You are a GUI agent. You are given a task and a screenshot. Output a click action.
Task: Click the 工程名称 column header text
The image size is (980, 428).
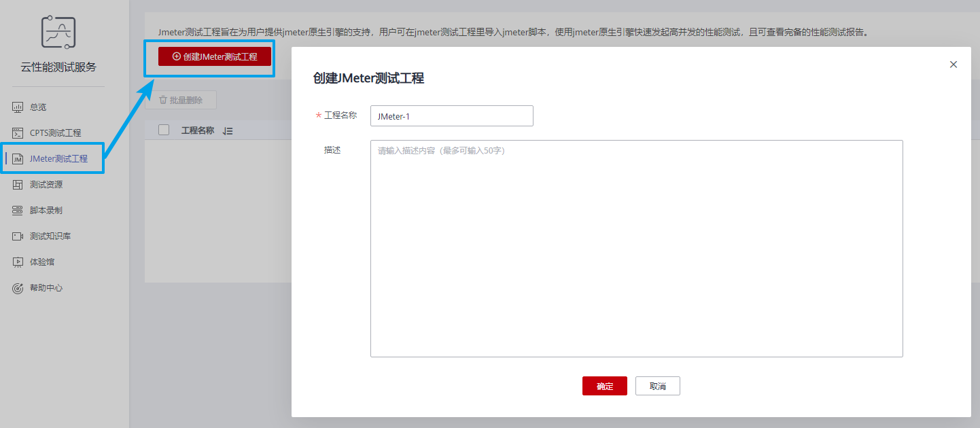coord(198,130)
